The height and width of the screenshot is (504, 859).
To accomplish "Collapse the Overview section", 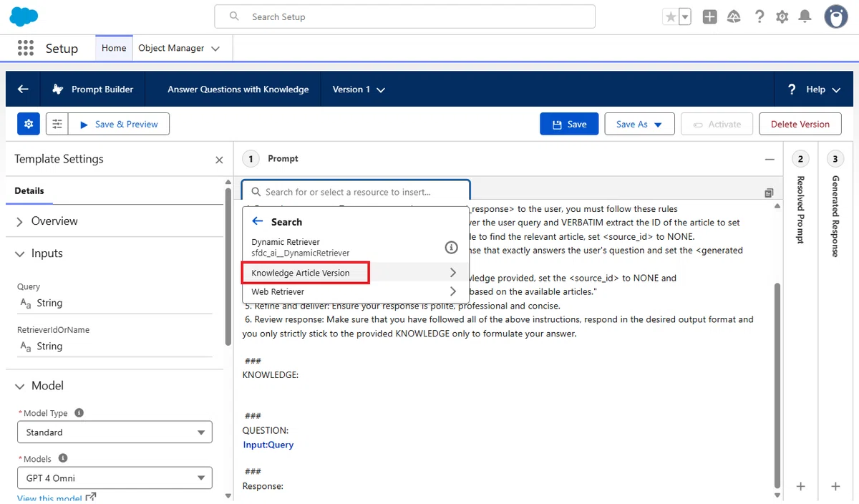I will coord(19,221).
